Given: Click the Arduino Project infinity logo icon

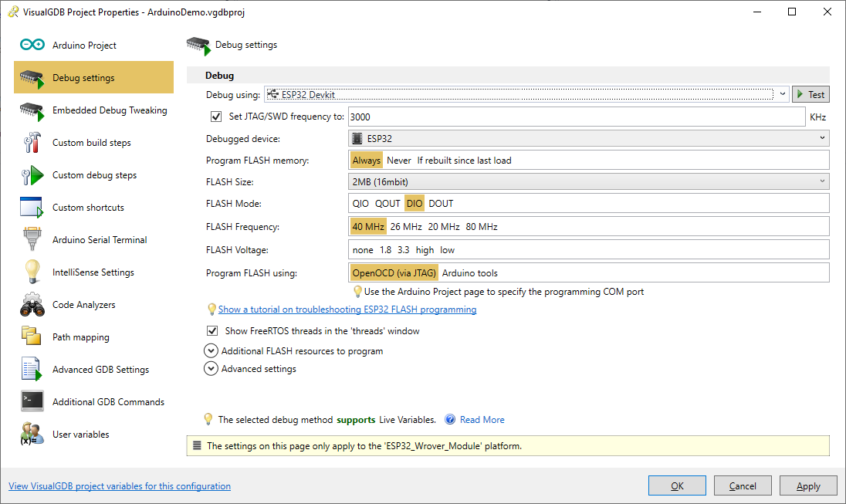Looking at the screenshot, I should (x=32, y=45).
